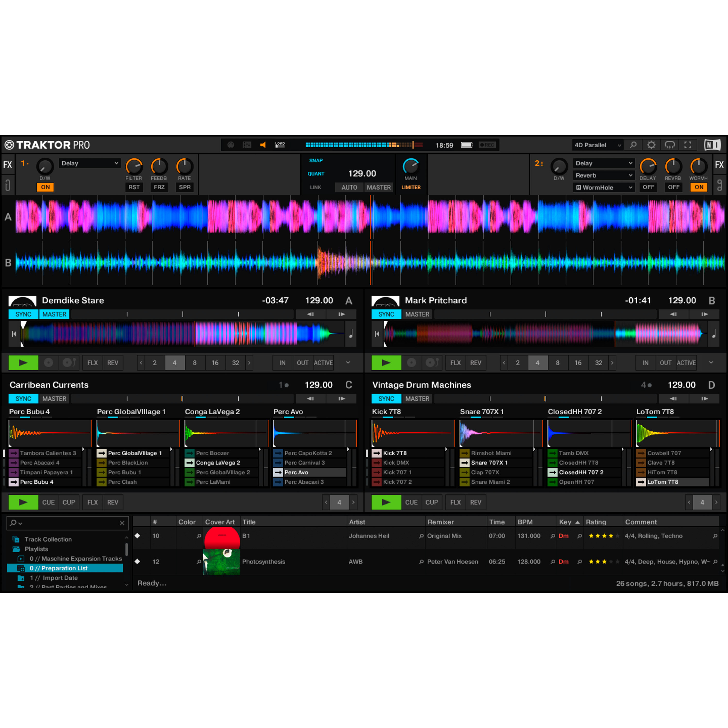Select the Photosynthesis track cover art
The width and height of the screenshot is (728, 728).
[x=222, y=562]
